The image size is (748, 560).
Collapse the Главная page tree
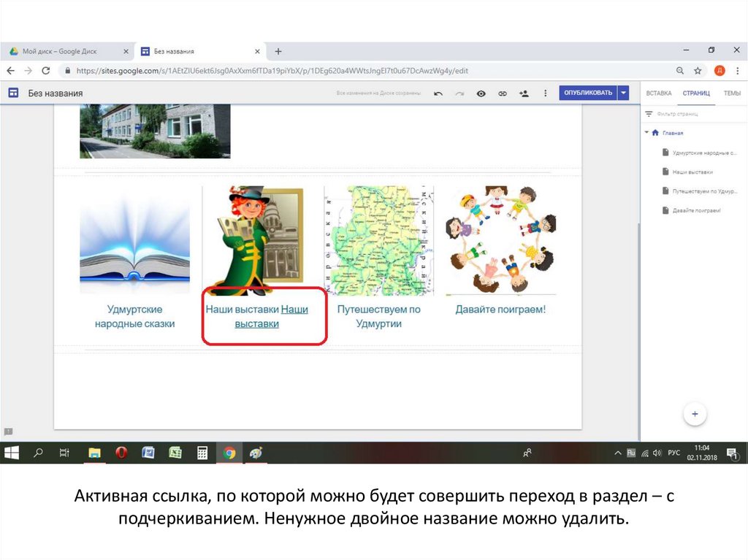[x=646, y=133]
